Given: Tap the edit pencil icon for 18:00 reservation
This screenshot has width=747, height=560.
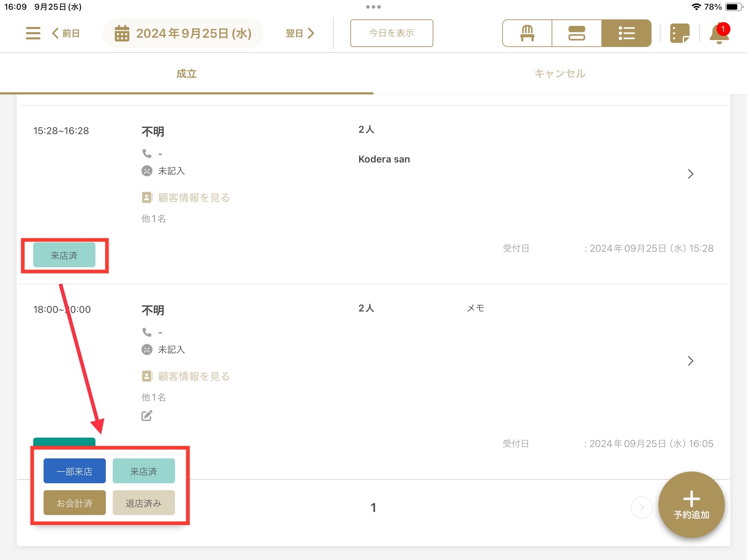Looking at the screenshot, I should pyautogui.click(x=147, y=416).
